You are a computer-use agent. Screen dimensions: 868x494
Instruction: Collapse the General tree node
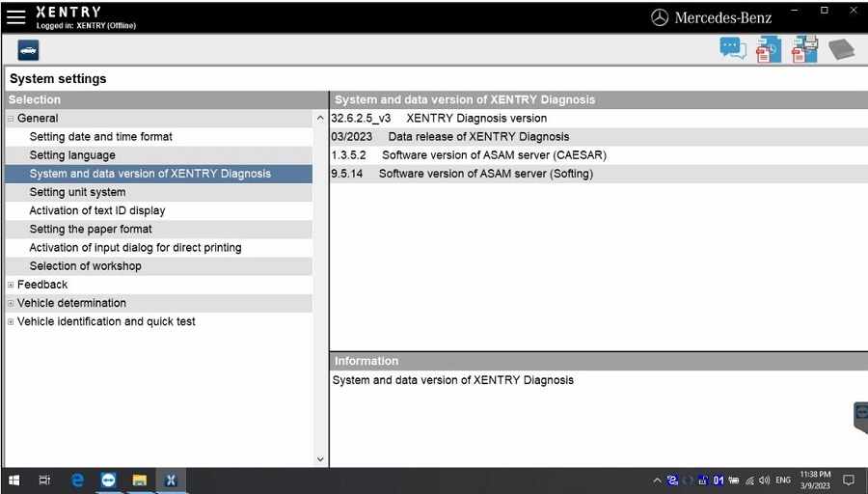coord(11,119)
